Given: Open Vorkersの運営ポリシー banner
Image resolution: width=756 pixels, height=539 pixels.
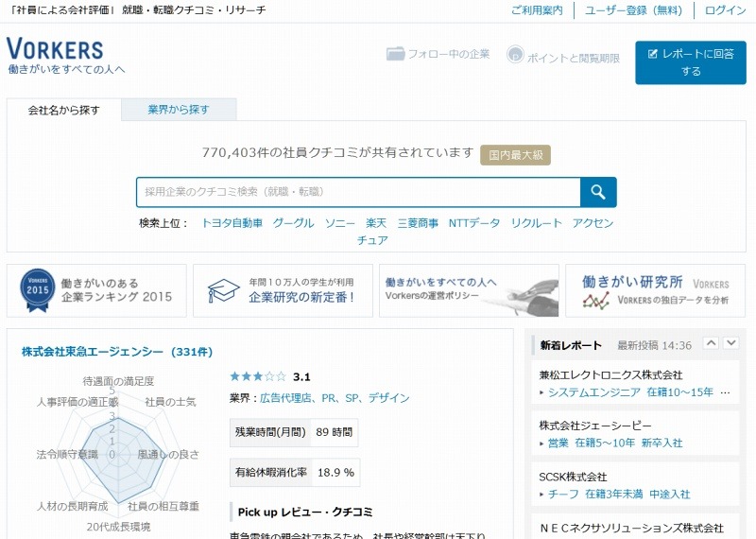Looking at the screenshot, I should (469, 290).
